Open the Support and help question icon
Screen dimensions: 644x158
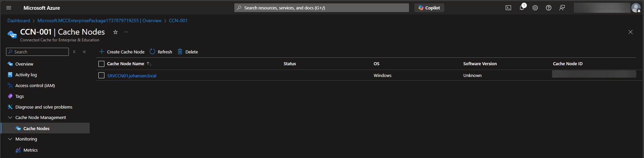[549, 8]
